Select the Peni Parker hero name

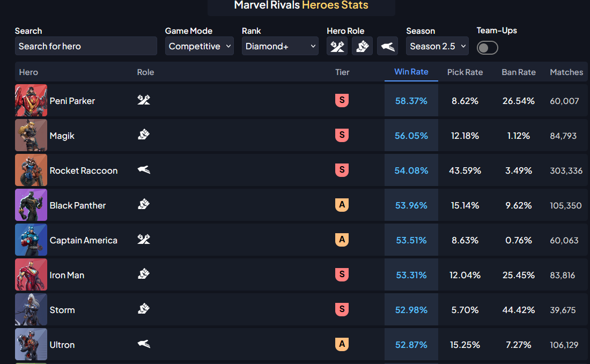[x=72, y=101]
